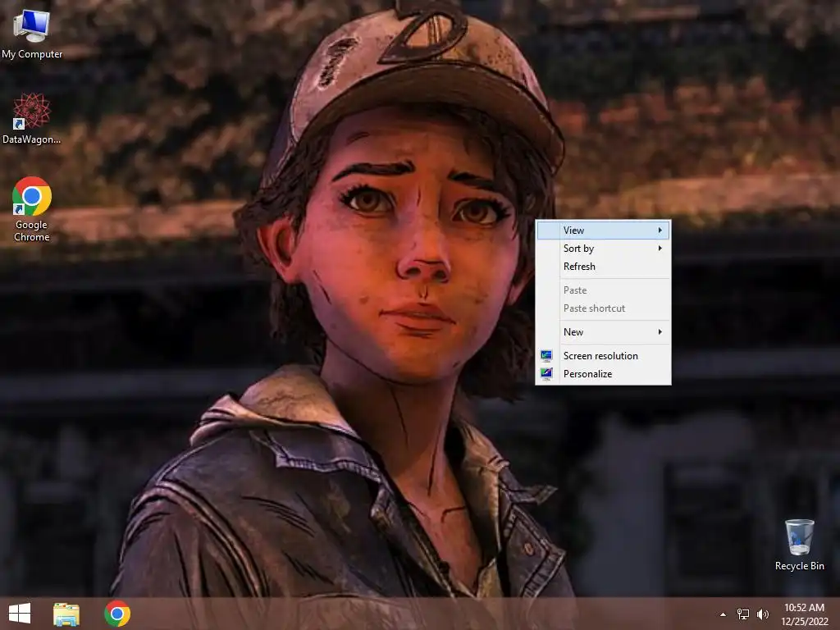Launch Chrome from the taskbar
The image size is (840, 630).
point(117,614)
